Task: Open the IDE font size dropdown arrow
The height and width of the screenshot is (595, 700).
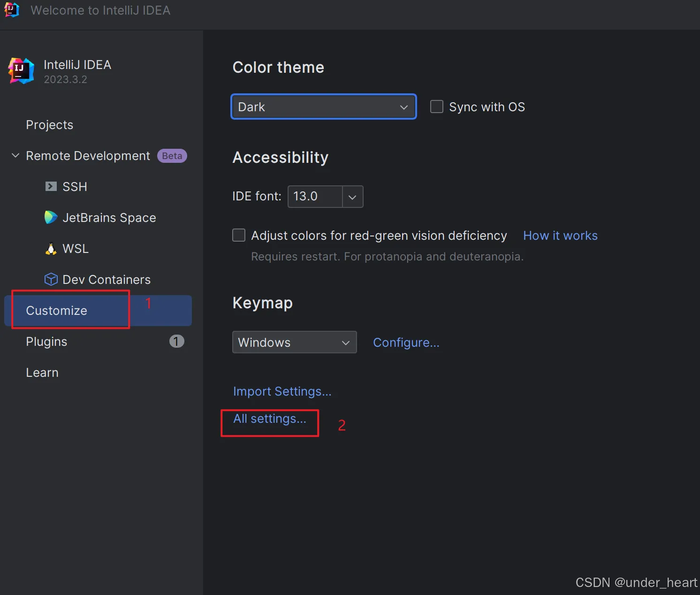Action: point(352,197)
